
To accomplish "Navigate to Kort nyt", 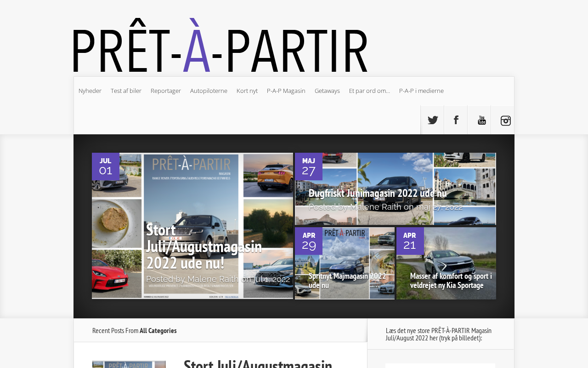I will [x=247, y=91].
